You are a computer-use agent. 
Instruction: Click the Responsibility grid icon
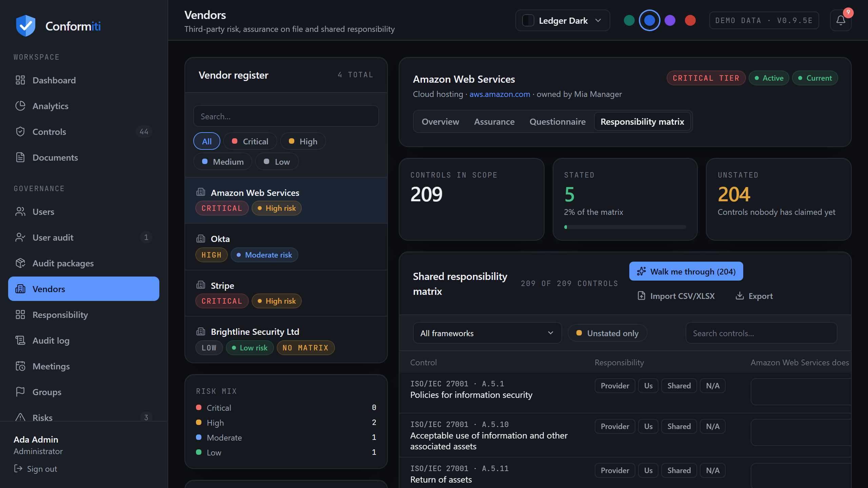coord(20,314)
